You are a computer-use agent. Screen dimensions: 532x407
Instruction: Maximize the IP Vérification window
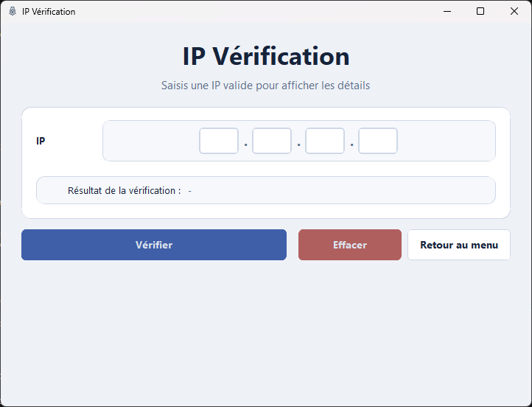coord(480,11)
